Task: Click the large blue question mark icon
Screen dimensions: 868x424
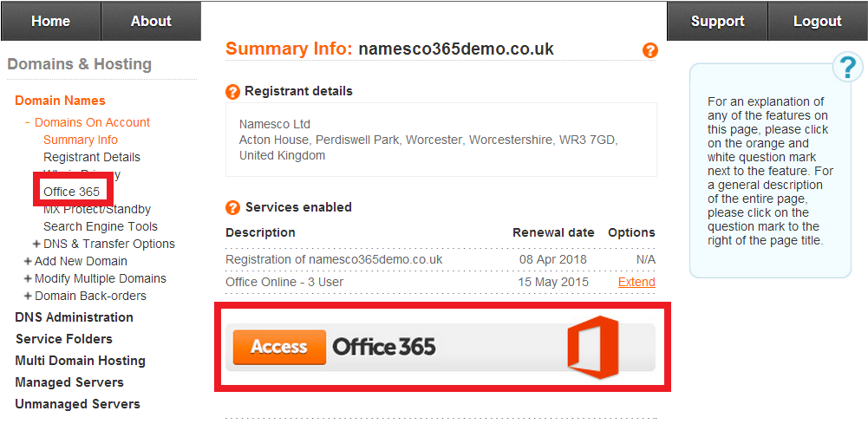Action: 847,68
